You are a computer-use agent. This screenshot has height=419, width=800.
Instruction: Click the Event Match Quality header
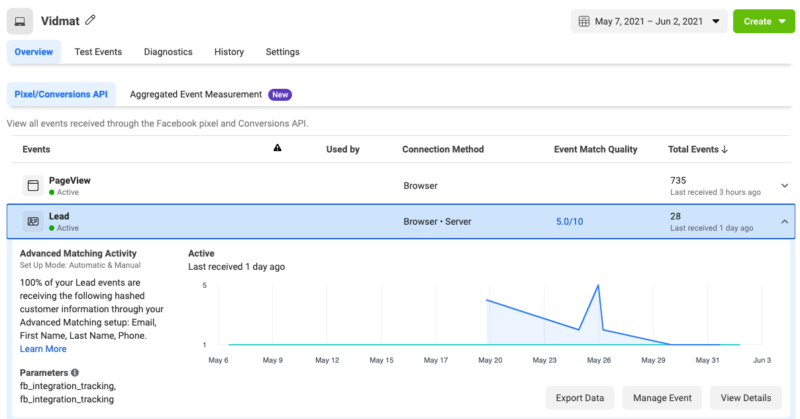(x=595, y=150)
